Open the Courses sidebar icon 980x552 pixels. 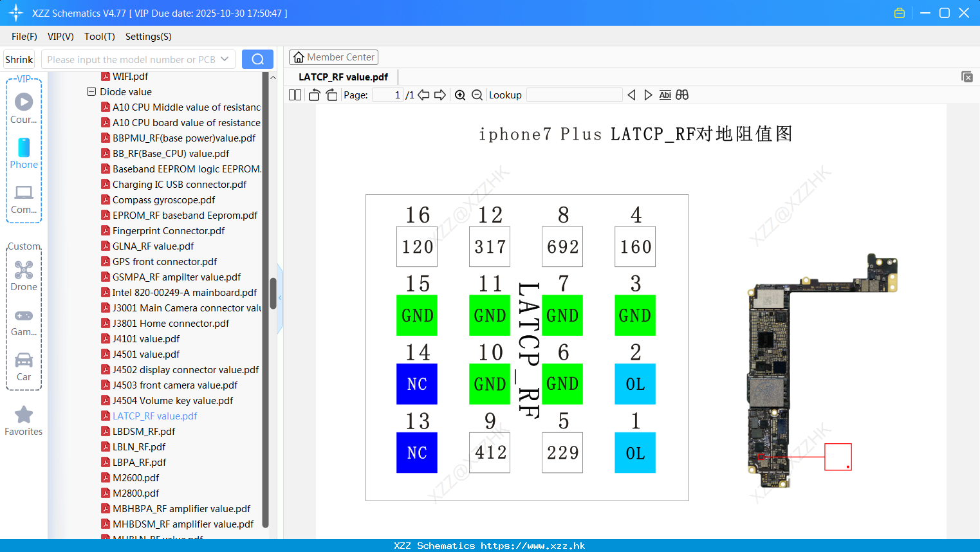pos(24,108)
